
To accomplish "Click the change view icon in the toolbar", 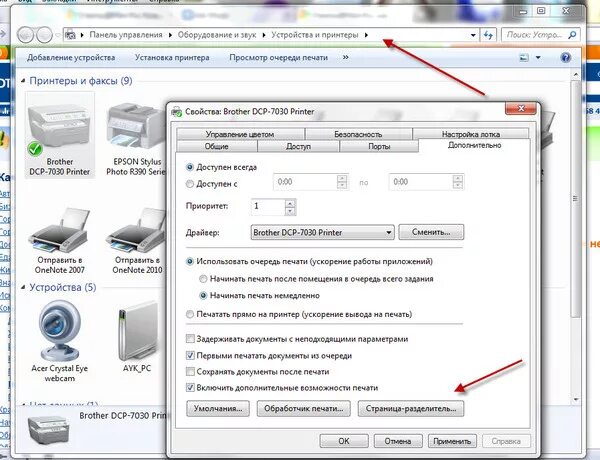I will click(524, 58).
